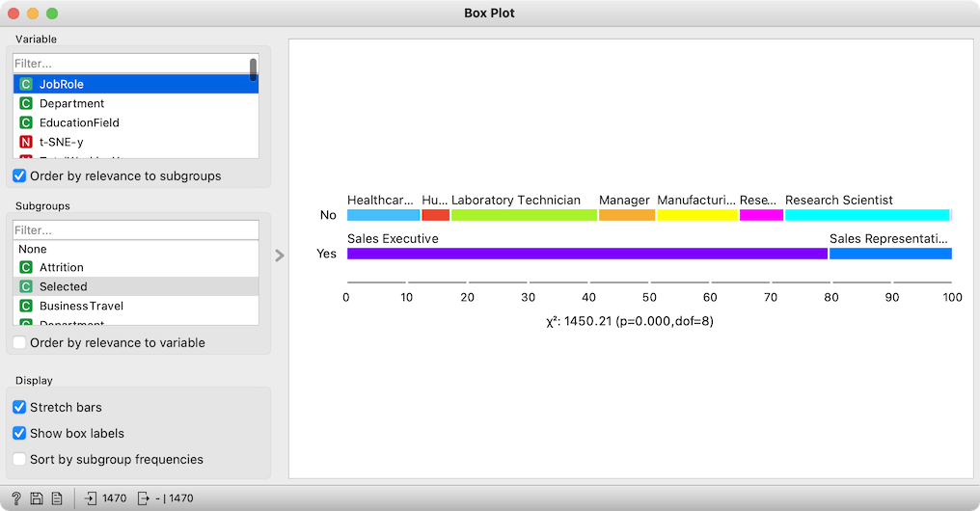Click input data icon showing 1470
The width and height of the screenshot is (980, 511).
[x=91, y=498]
